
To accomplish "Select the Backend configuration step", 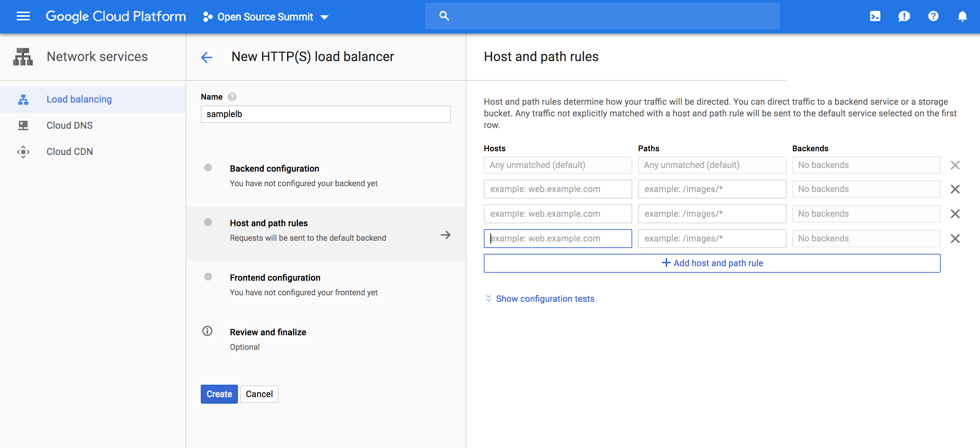I will coord(274,168).
